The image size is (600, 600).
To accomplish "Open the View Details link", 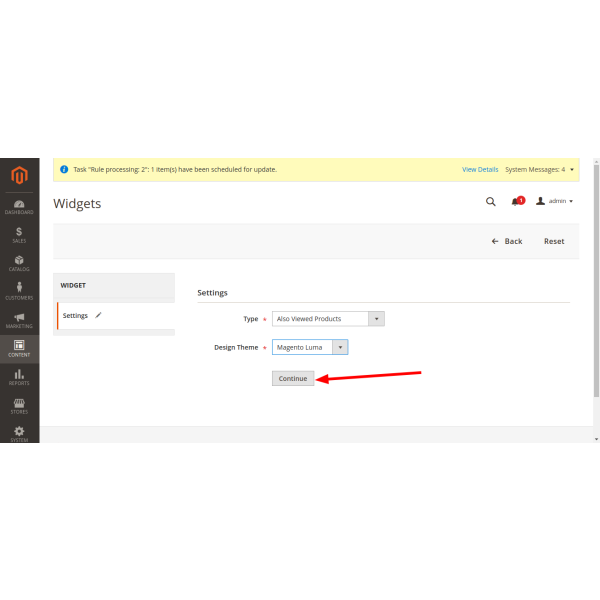I will pyautogui.click(x=480, y=170).
